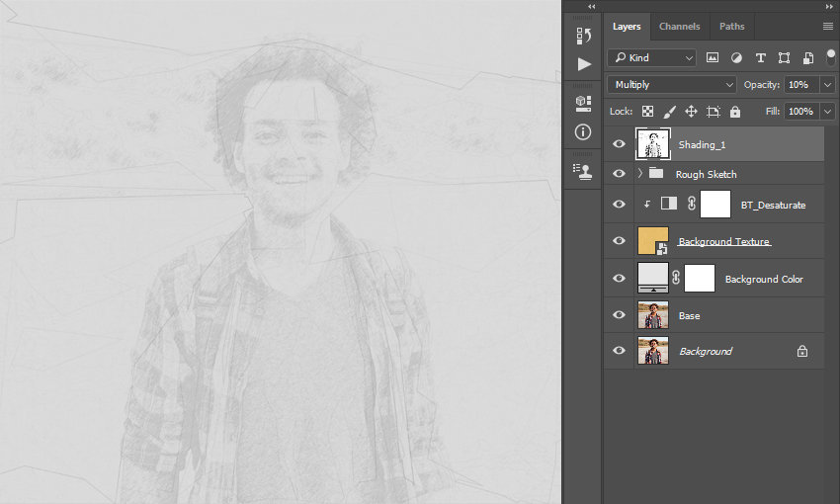
Task: Hide the Shading_1 layer
Action: [619, 144]
